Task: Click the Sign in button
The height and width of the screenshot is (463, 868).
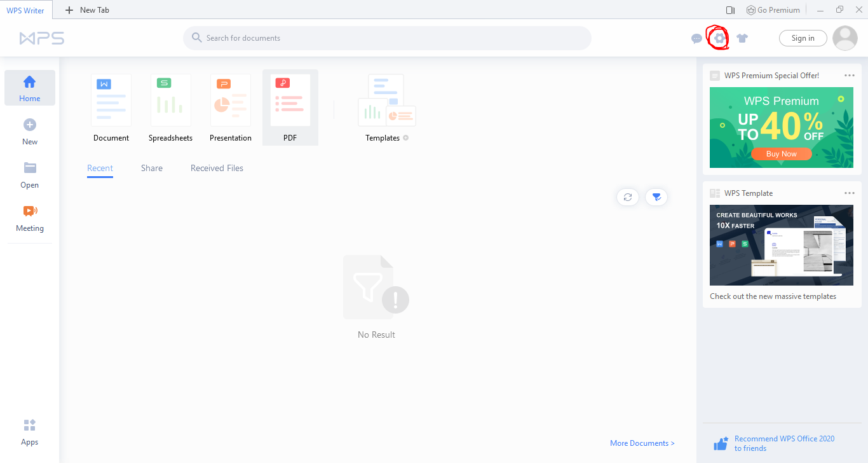Action: point(803,38)
